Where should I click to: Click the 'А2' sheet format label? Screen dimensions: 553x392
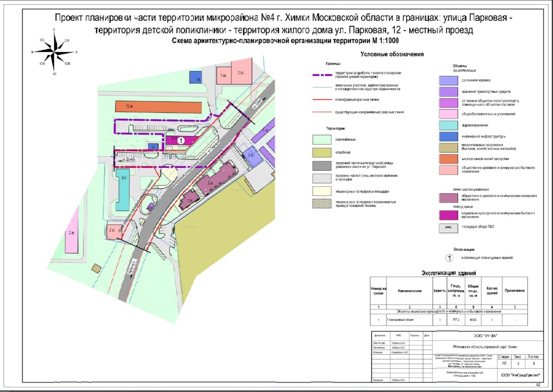(538, 385)
